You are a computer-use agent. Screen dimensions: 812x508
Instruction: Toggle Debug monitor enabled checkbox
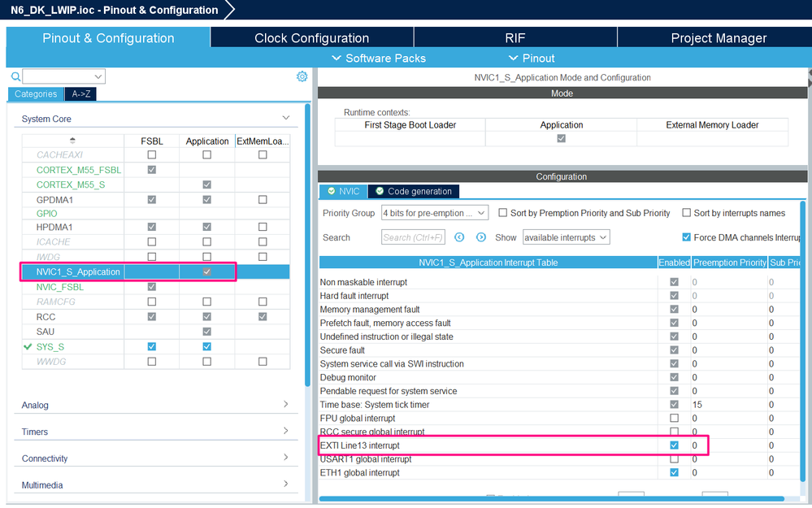[674, 377]
